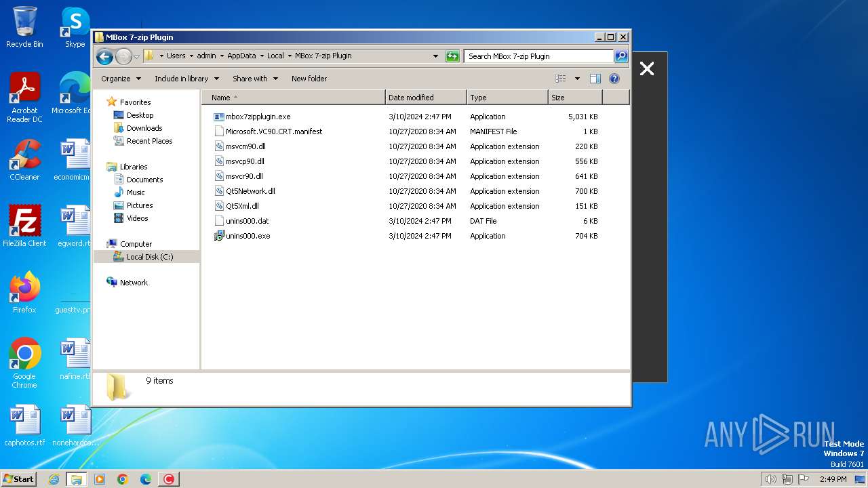This screenshot has width=868, height=488.
Task: Sort files by the Size column
Action: [x=575, y=98]
